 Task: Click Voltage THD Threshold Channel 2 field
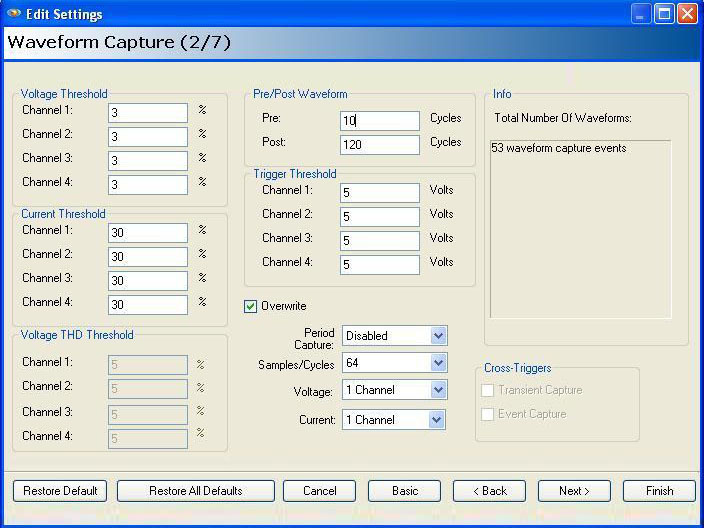click(148, 389)
